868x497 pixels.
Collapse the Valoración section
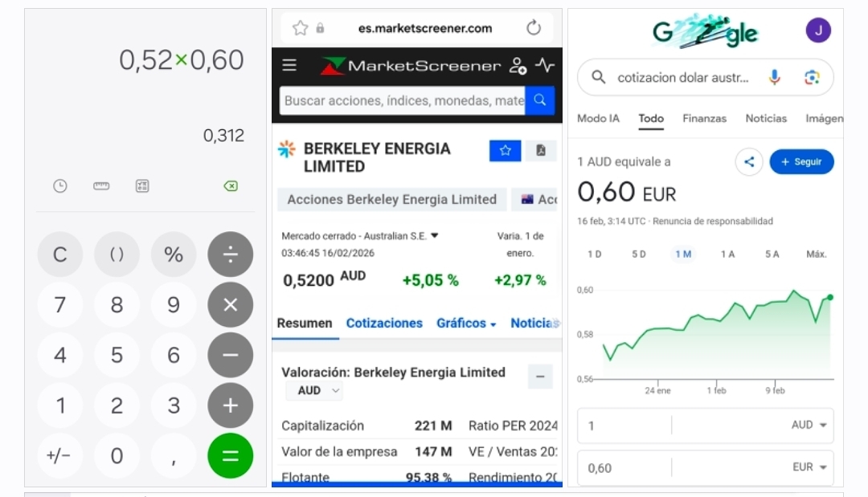pos(539,377)
